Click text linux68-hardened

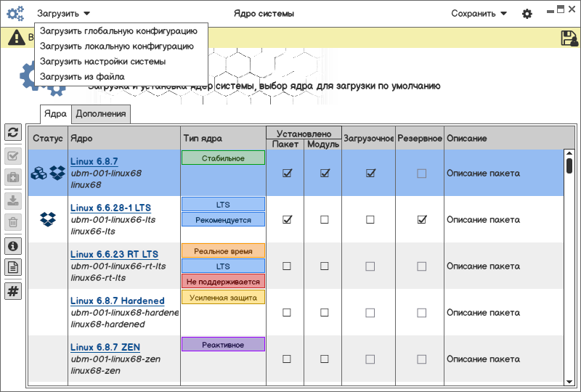coord(107,324)
